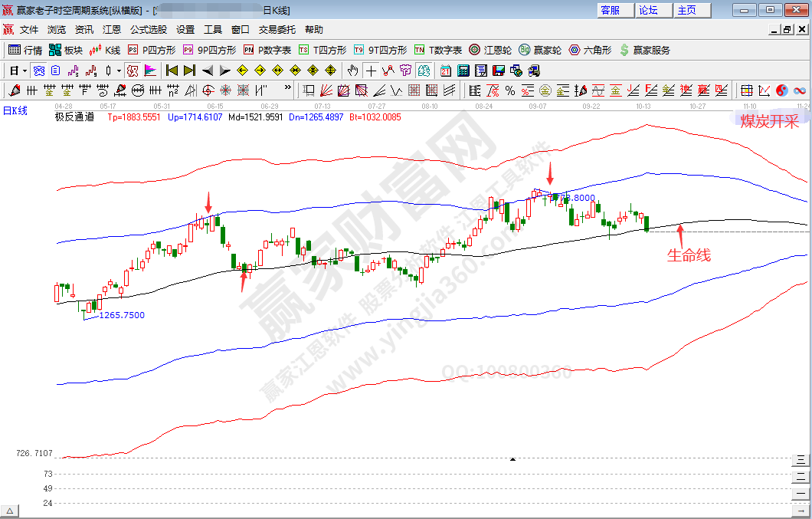
Task: Toggle the pink flag indicator button
Action: click(150, 71)
